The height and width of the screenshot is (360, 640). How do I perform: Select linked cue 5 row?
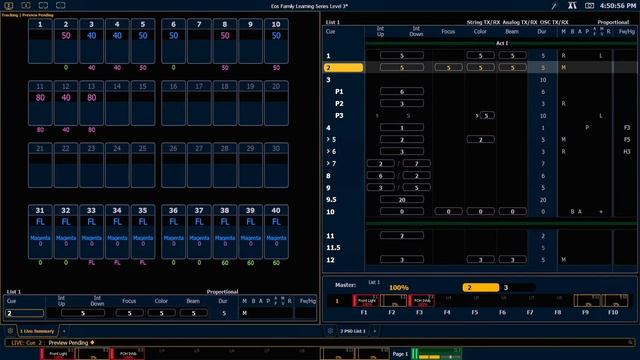tap(480, 140)
